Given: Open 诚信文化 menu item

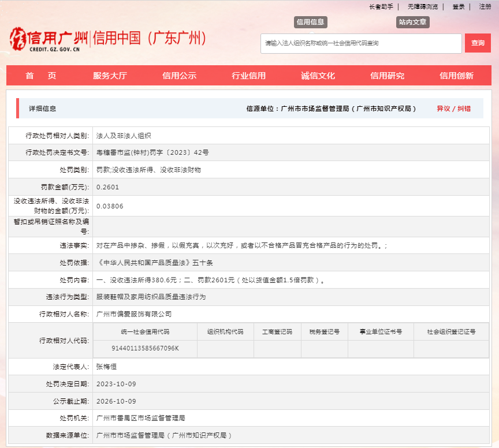Looking at the screenshot, I should point(318,76).
